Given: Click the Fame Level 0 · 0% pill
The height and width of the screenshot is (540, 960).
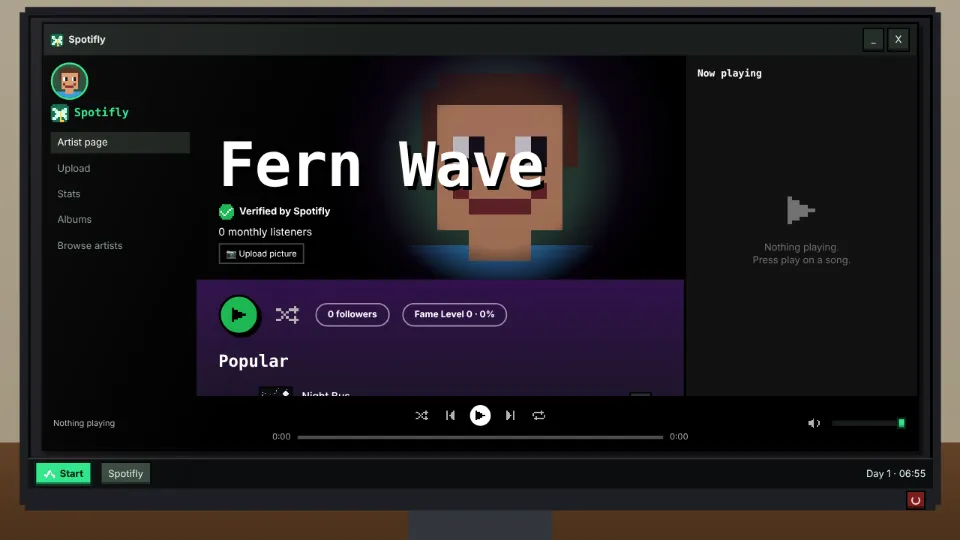Looking at the screenshot, I should coord(454,315).
